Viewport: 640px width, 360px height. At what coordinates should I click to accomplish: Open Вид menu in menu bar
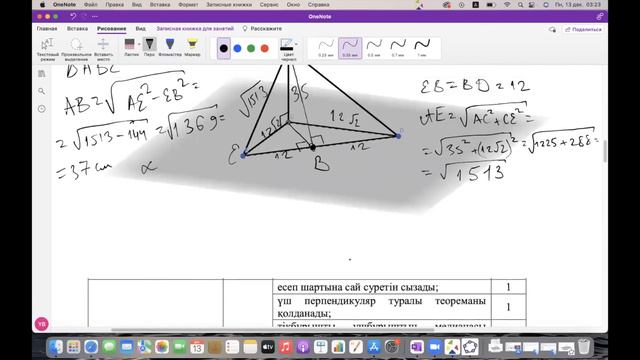click(136, 4)
